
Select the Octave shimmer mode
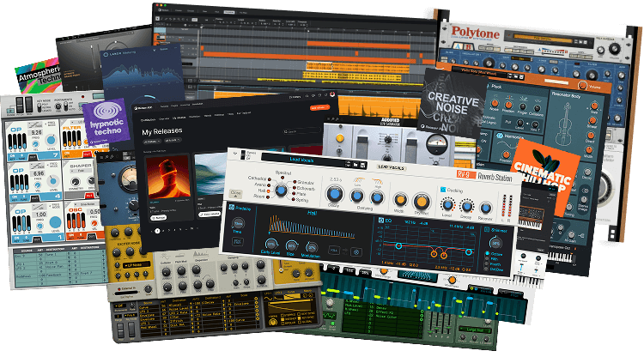pyautogui.click(x=488, y=254)
